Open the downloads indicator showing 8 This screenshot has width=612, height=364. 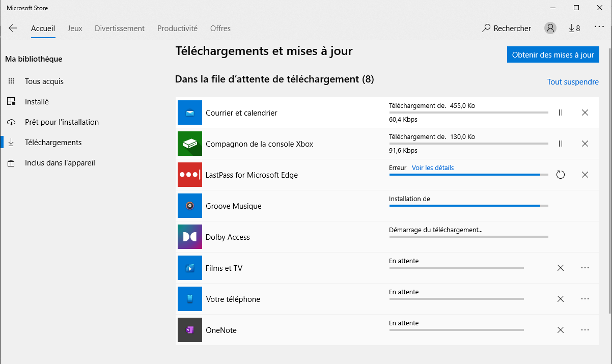tap(574, 29)
